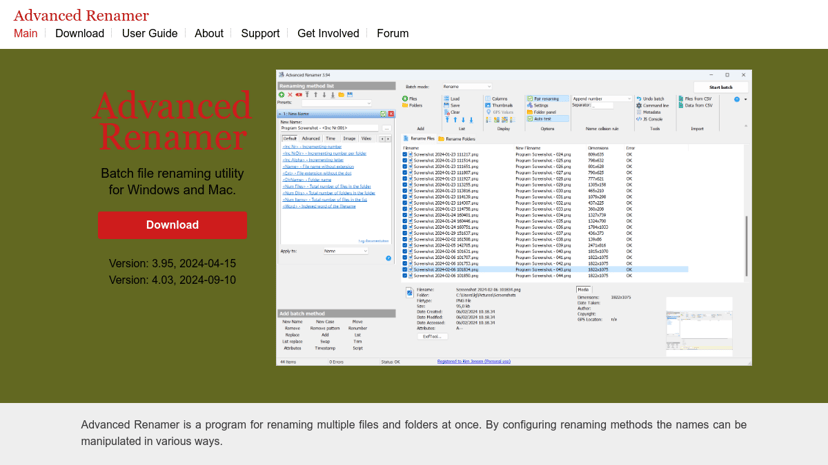Click the ExifTool... button
The image size is (828, 465).
(432, 336)
